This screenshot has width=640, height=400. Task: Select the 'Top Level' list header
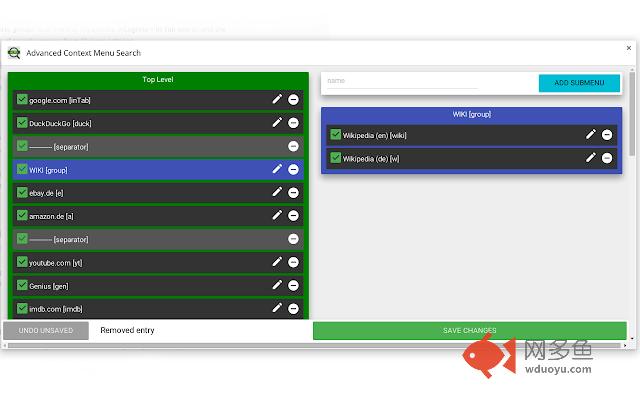tap(158, 80)
